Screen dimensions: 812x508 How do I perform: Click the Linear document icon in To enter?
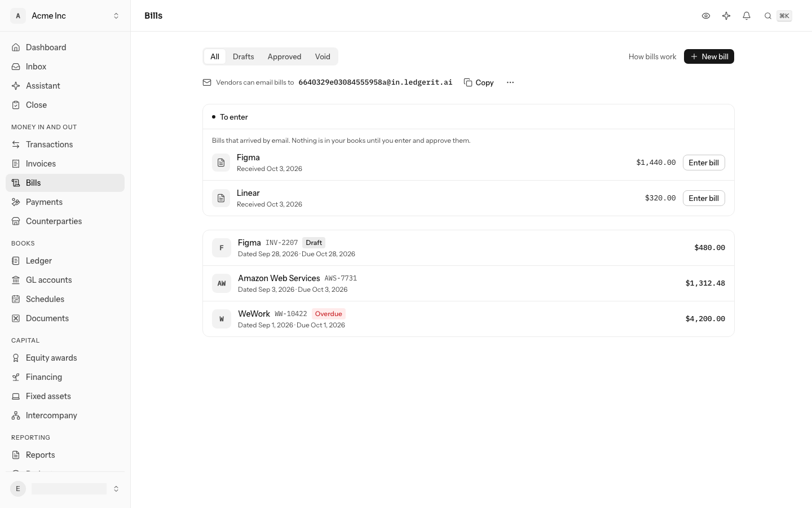[x=221, y=198]
